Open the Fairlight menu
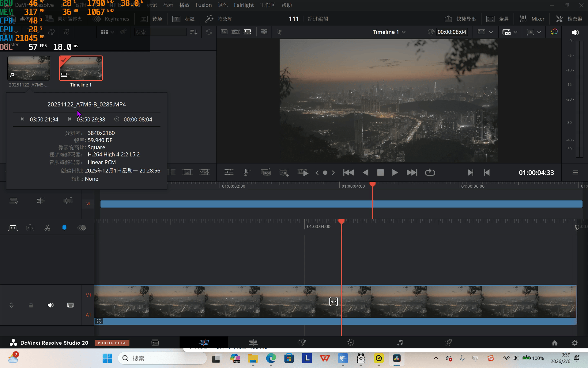This screenshot has height=368, width=588. point(244,5)
